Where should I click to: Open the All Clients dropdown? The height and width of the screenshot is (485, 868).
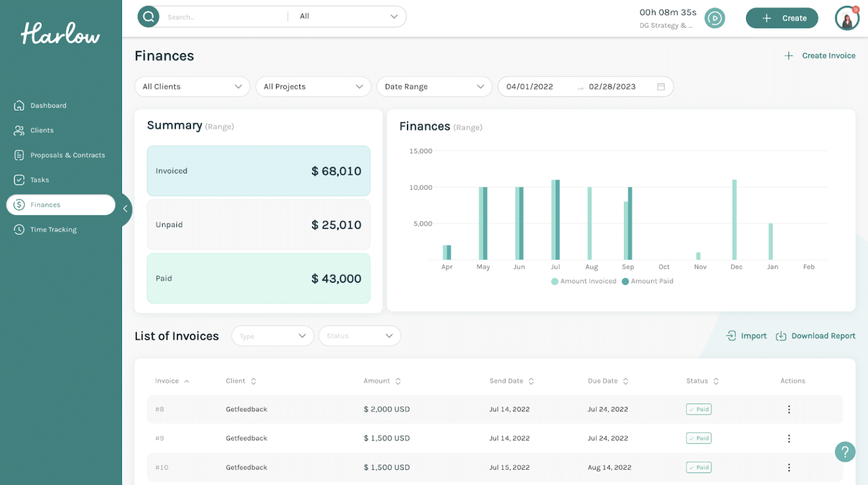point(192,86)
